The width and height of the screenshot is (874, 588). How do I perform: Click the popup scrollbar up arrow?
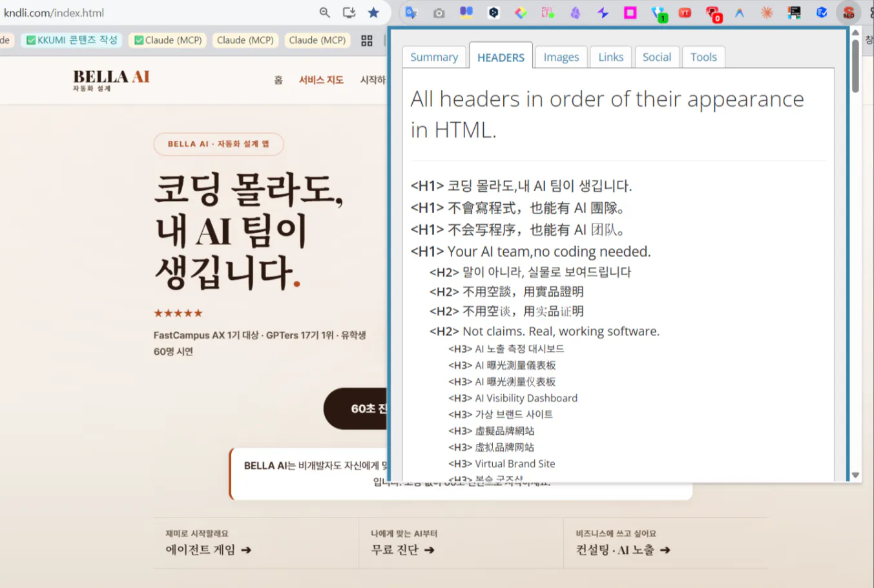coord(855,32)
